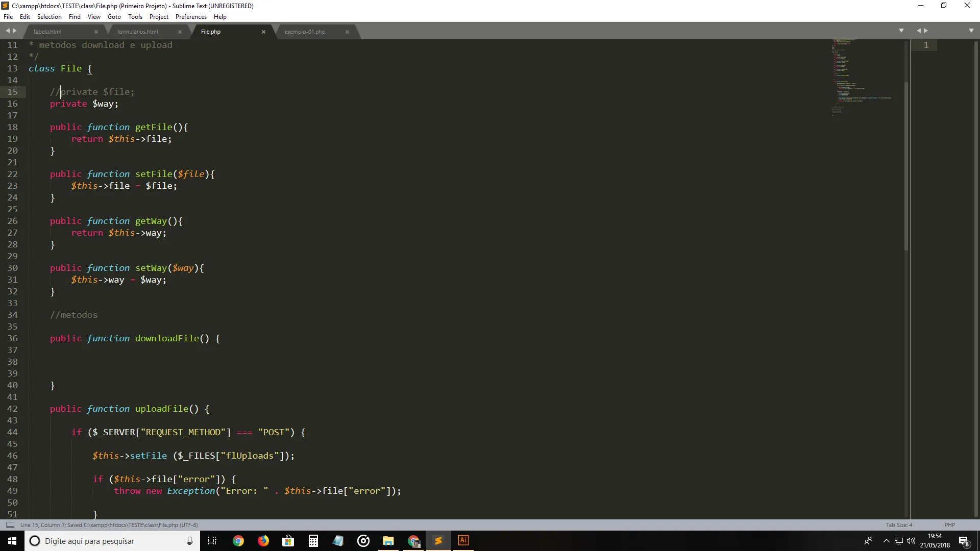Open the Preferences menu
Screen dimensions: 980x551
pyautogui.click(x=190, y=17)
